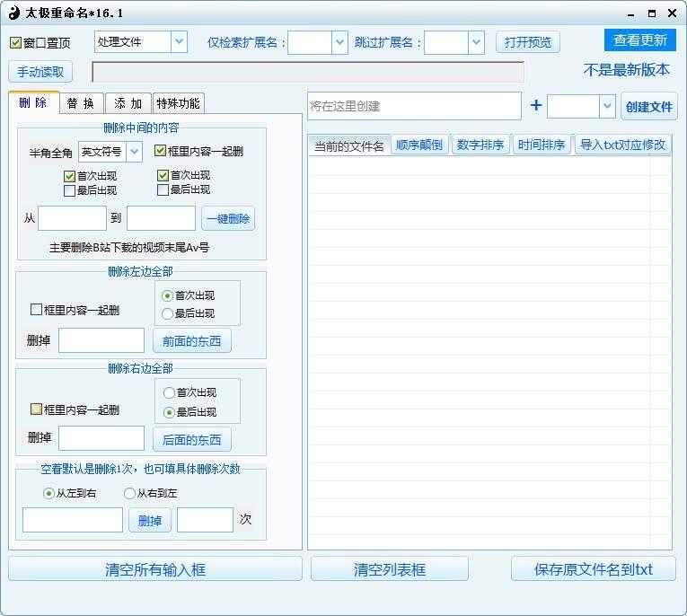Maximize the 太极重命名 window
687x616 pixels.
pos(652,13)
